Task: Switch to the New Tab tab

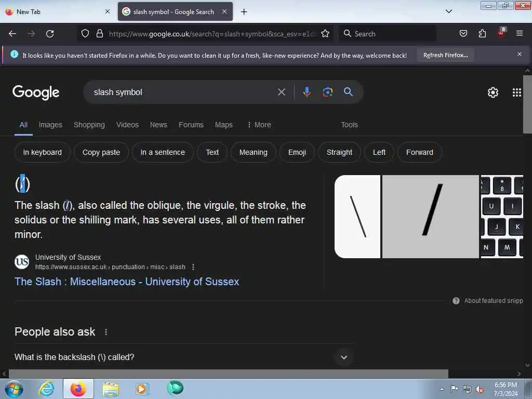Action: tap(58, 11)
